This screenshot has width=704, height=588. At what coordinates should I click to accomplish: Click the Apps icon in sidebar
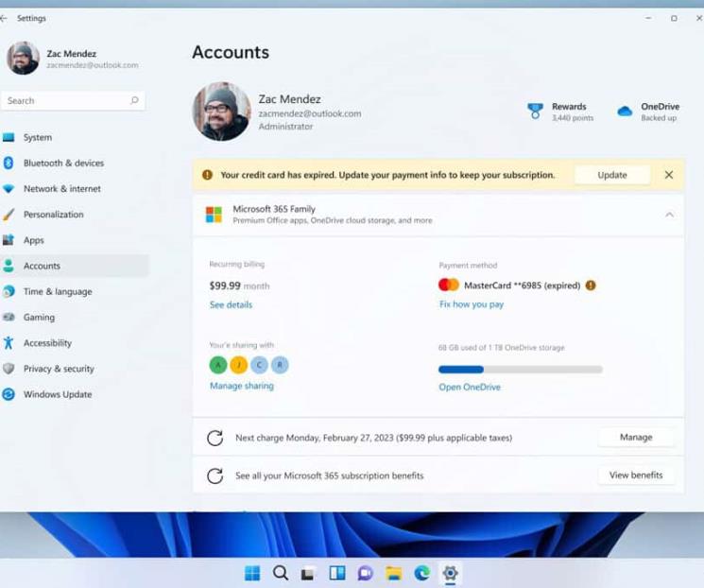click(x=9, y=240)
